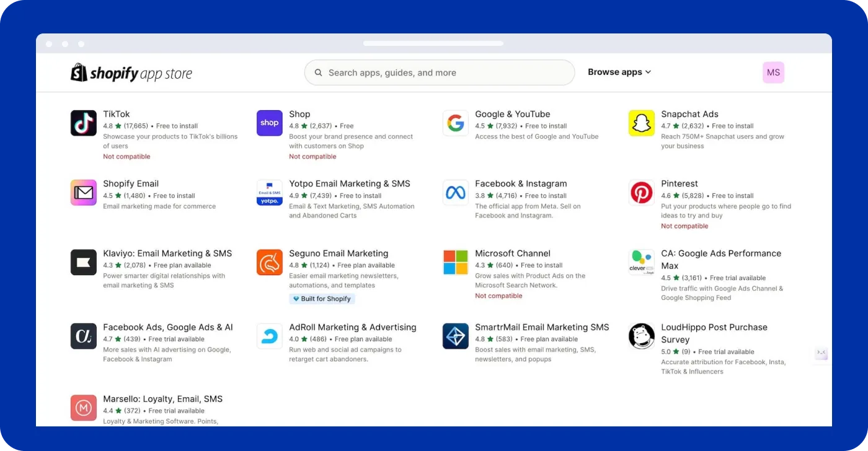868x451 pixels.
Task: Go to Shopify app store home logo
Action: pos(131,73)
